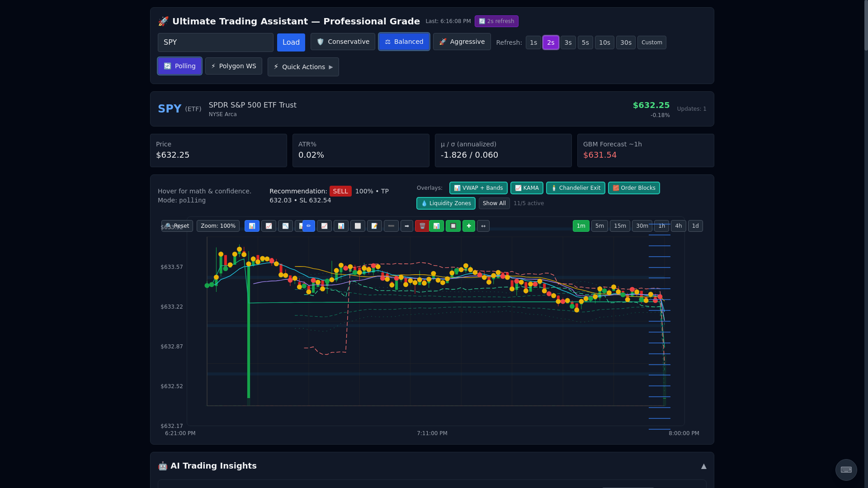Click the μ / σ value -1.826 / 0.060
The image size is (868, 488).
pos(469,155)
